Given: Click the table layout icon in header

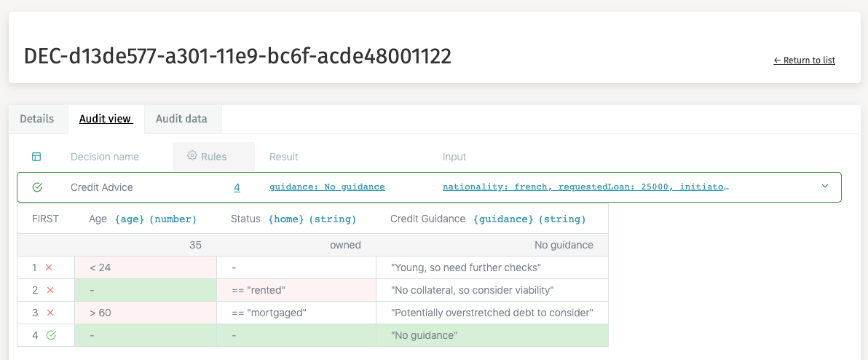Looking at the screenshot, I should (36, 157).
